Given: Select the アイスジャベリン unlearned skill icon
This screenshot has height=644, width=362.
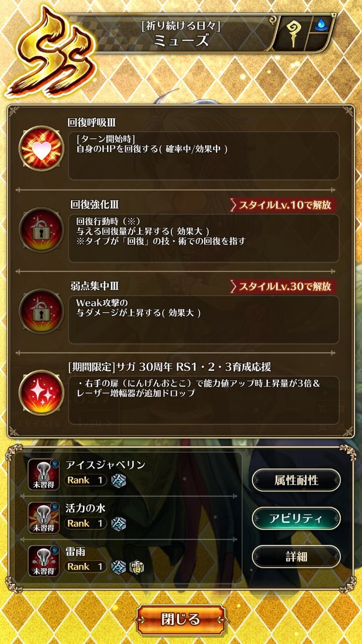Looking at the screenshot, I should click(44, 474).
